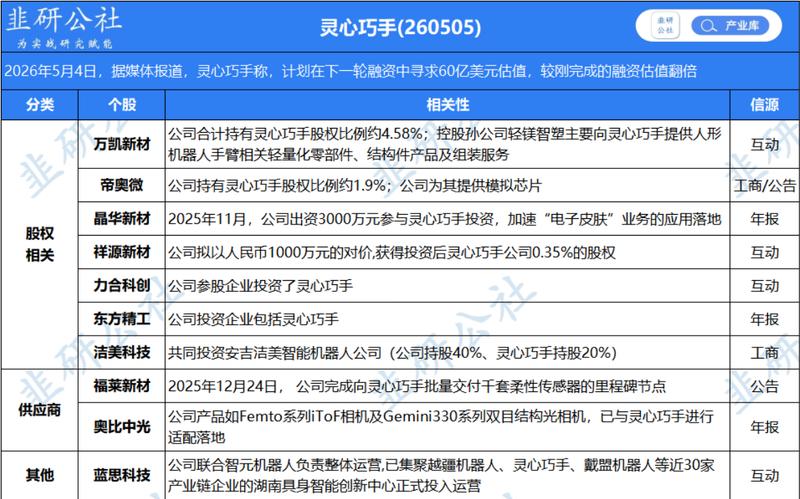Click the 晶华新材 stock name
Screen dimensions: 800x499
121,219
